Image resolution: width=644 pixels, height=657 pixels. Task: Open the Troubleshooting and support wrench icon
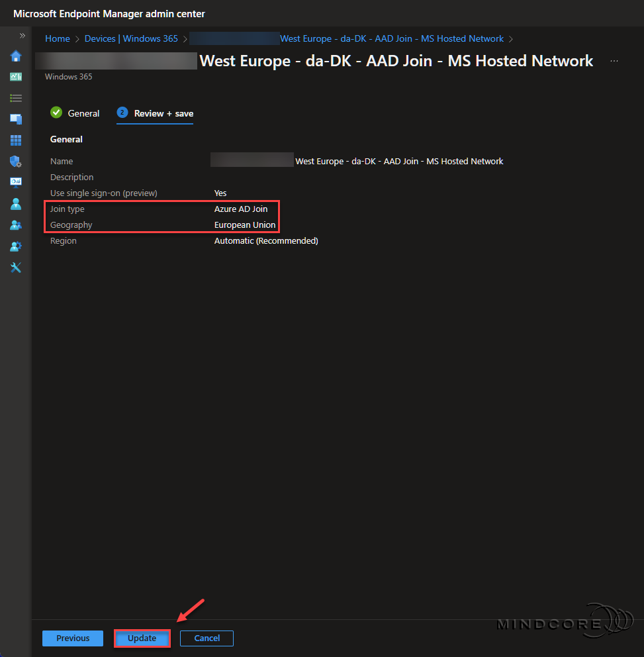(x=16, y=268)
